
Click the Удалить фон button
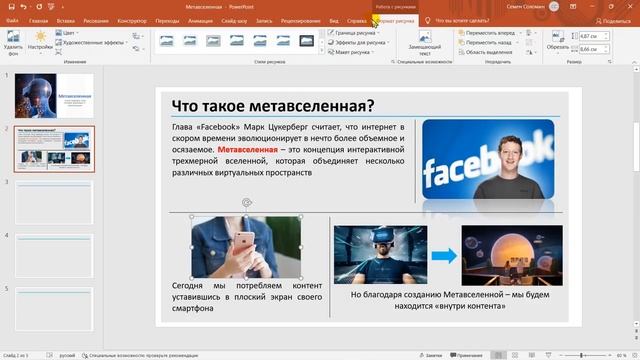pyautogui.click(x=13, y=43)
